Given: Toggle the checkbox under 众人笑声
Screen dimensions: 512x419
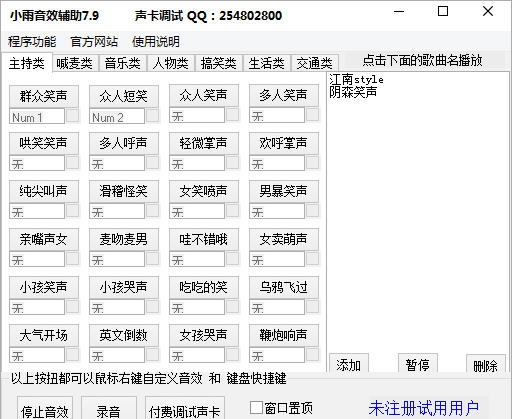Looking at the screenshot, I should [x=232, y=115].
